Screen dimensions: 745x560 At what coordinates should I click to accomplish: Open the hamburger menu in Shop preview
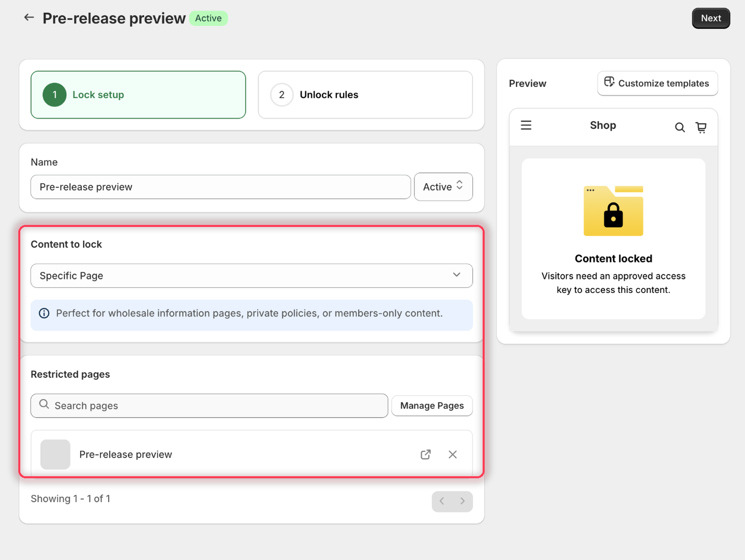[x=526, y=125]
